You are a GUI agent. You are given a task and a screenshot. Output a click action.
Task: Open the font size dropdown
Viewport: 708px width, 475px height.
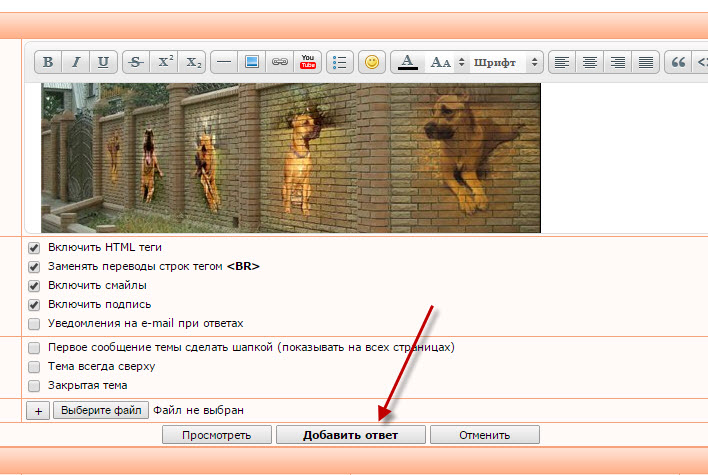tap(446, 62)
